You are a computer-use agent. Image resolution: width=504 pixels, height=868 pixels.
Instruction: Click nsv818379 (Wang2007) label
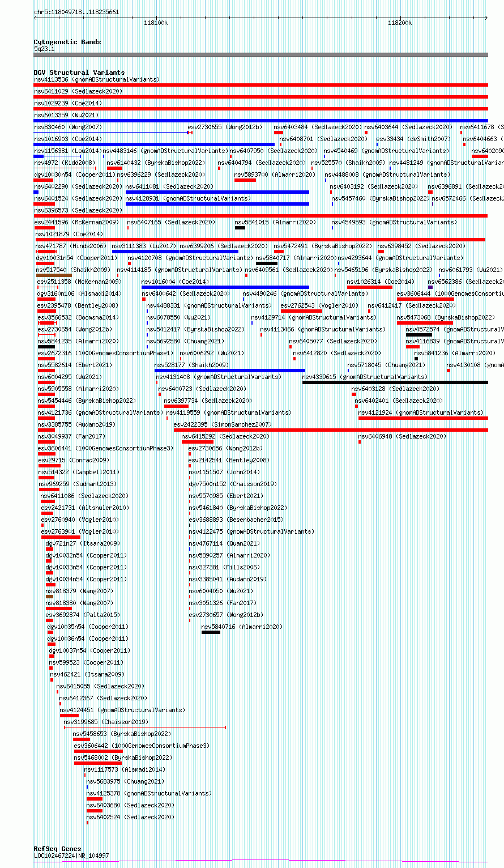80,591
